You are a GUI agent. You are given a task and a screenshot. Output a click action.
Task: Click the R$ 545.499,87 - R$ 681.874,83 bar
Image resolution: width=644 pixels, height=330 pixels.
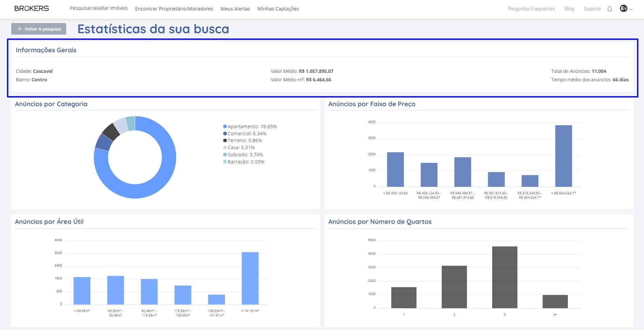(x=463, y=172)
